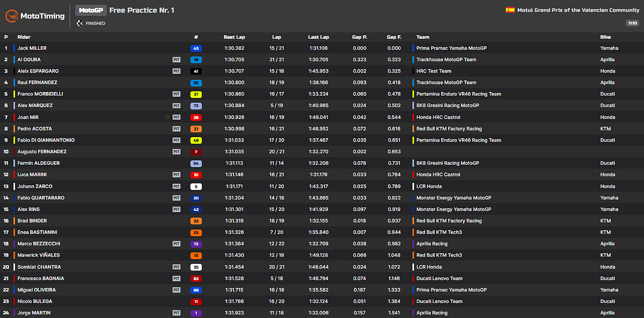Toggle the PIT indicator for Ai Ogura
This screenshot has height=318, width=644.
click(177, 59)
